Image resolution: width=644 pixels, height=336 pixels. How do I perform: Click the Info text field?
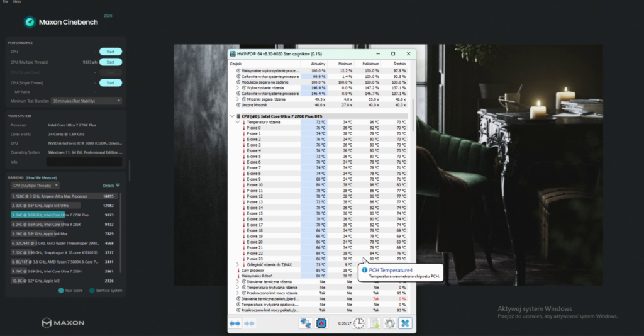click(84, 162)
